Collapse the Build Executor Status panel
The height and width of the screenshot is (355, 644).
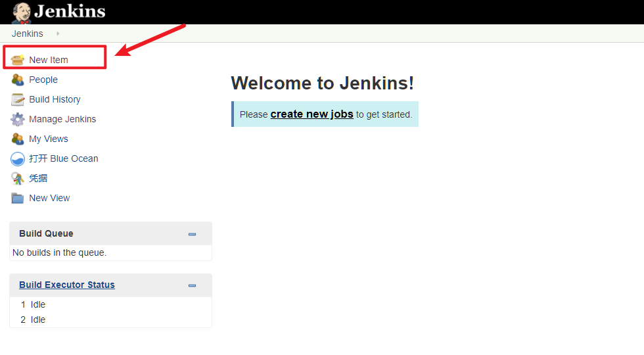pos(192,285)
